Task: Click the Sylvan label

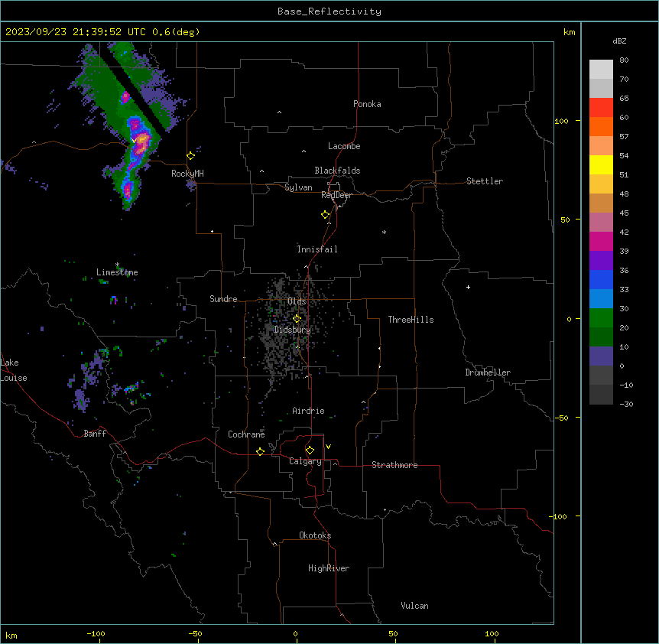Action: coord(298,187)
